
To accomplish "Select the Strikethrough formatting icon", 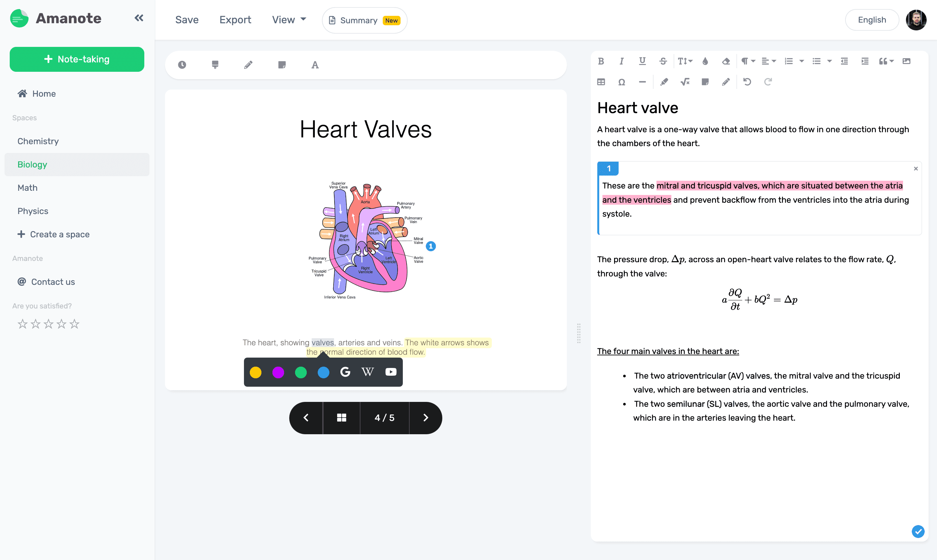I will [x=663, y=61].
